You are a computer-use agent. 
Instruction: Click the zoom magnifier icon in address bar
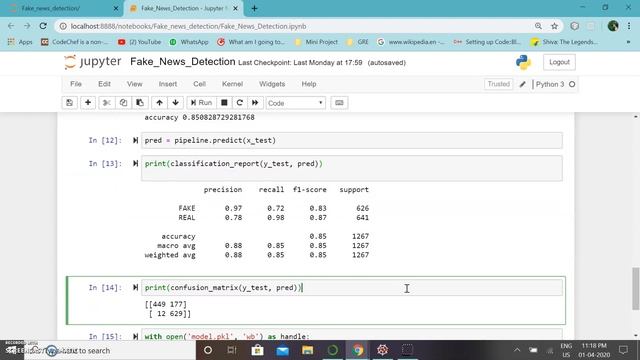[x=538, y=26]
